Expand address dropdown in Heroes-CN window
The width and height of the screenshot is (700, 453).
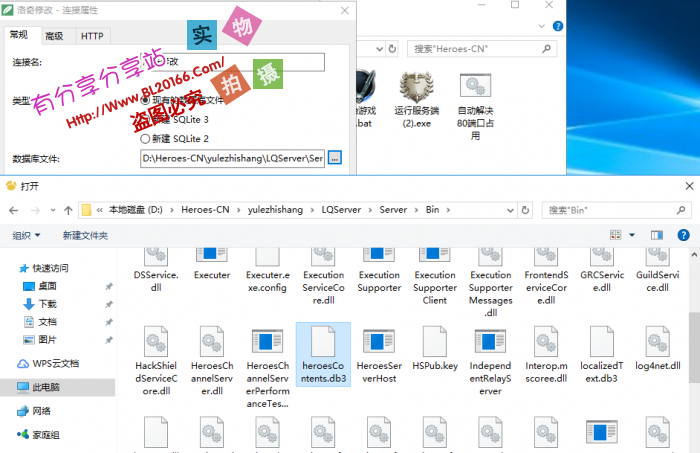click(x=379, y=49)
